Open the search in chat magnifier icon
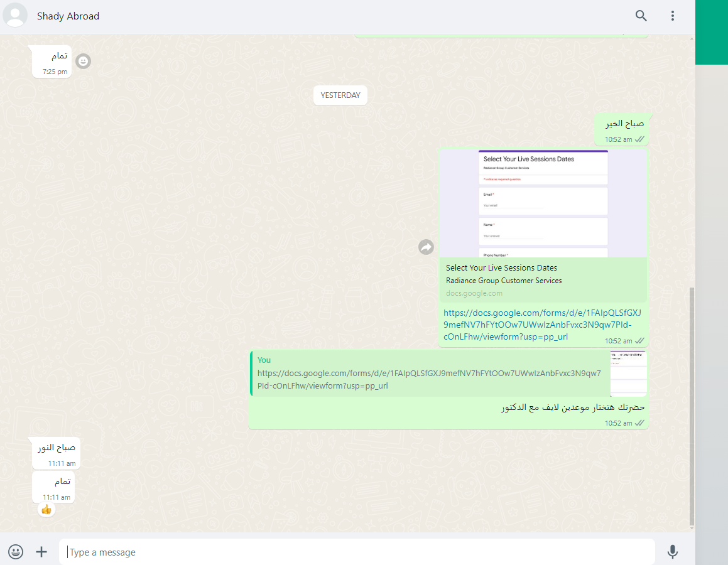Screen dimensions: 728x565 (x=641, y=16)
